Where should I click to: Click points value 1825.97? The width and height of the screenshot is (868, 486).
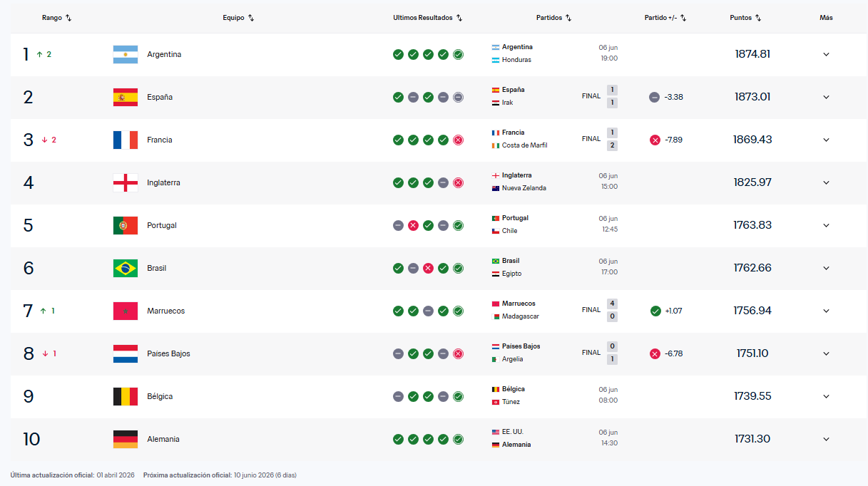pos(752,182)
